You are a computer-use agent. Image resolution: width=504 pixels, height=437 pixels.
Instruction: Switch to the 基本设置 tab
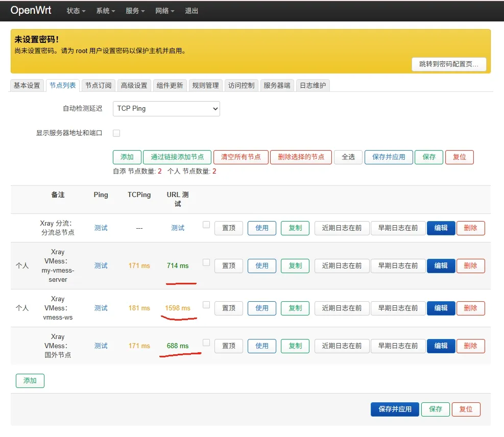tap(27, 85)
